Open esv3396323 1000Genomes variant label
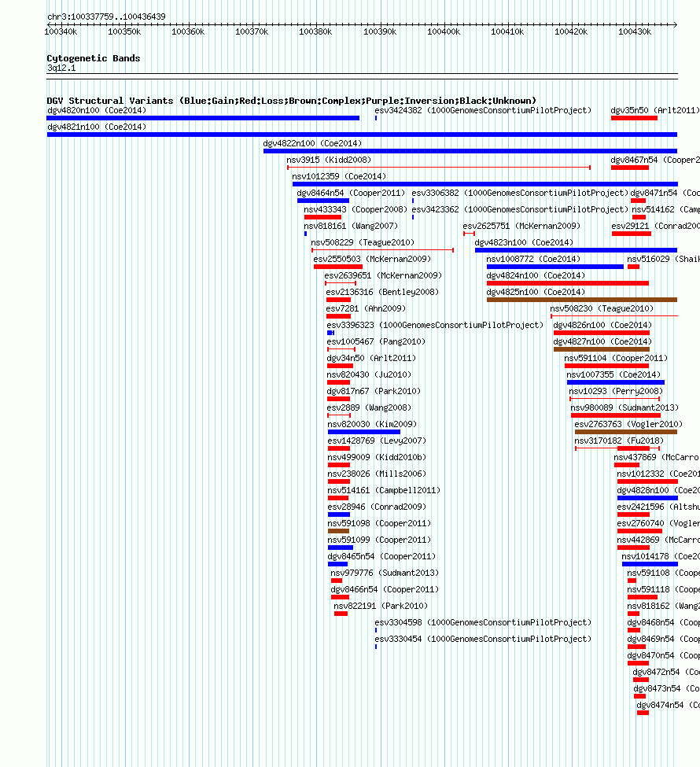700x767 pixels. (435, 326)
